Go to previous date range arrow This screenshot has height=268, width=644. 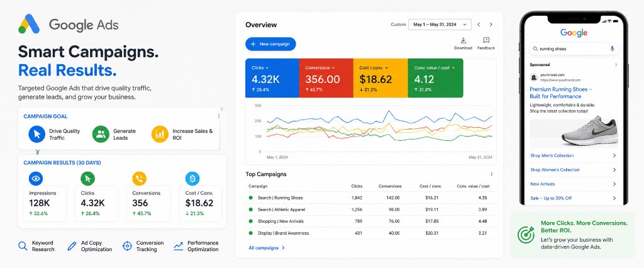coord(479,25)
